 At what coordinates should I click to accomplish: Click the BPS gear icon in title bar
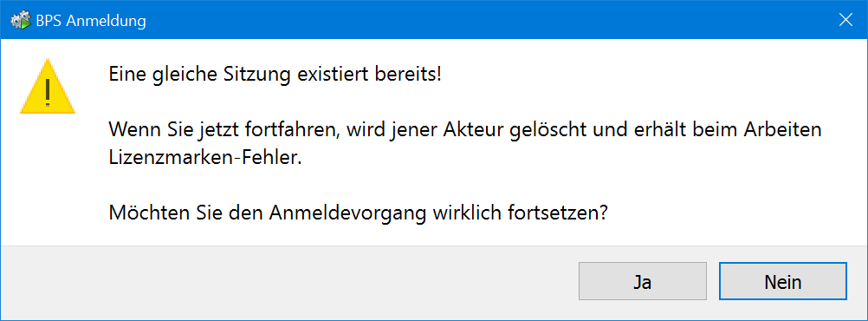[x=21, y=21]
